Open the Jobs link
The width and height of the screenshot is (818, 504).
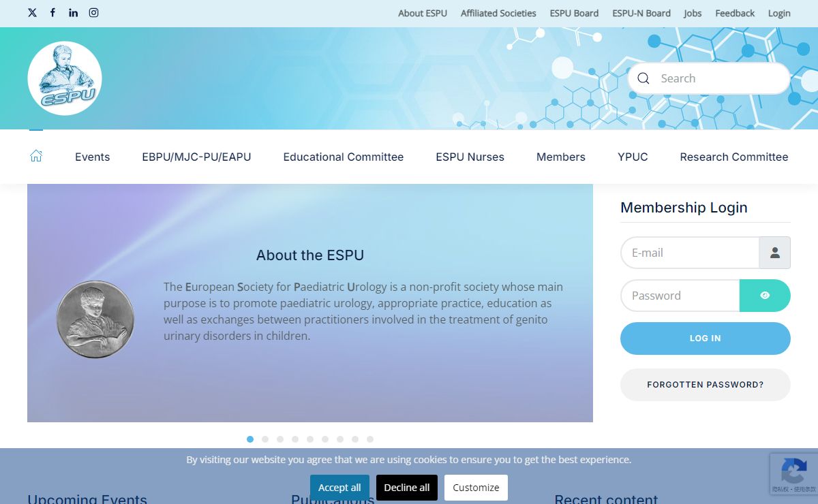click(693, 13)
